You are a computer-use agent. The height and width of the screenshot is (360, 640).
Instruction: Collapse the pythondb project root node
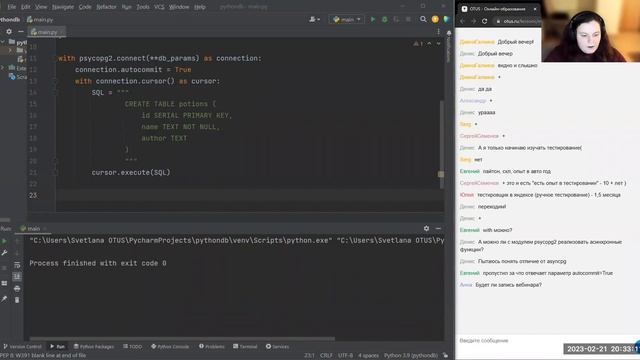(x=3, y=42)
